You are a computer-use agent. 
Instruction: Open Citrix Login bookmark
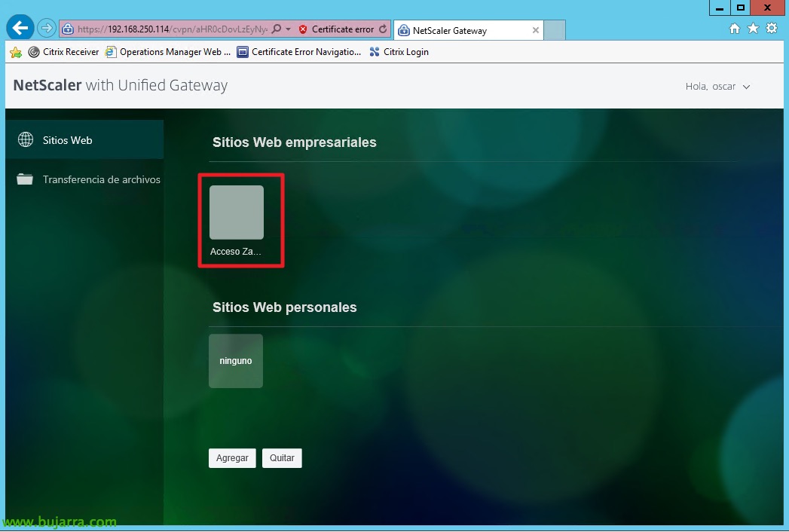[x=399, y=52]
